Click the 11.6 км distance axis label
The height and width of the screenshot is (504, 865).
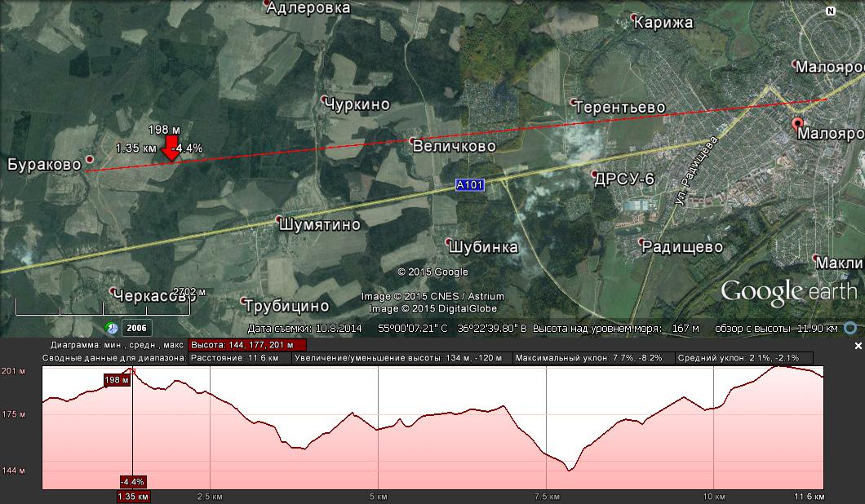[x=809, y=497]
